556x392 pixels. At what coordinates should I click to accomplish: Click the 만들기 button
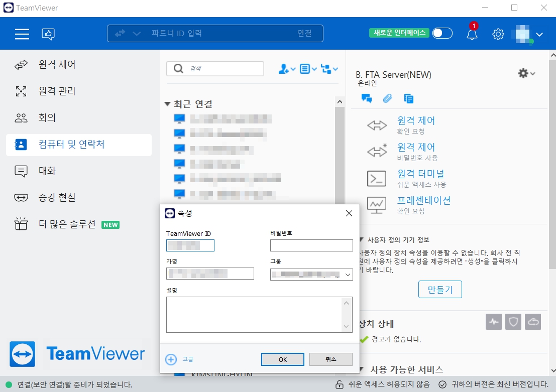(440, 290)
